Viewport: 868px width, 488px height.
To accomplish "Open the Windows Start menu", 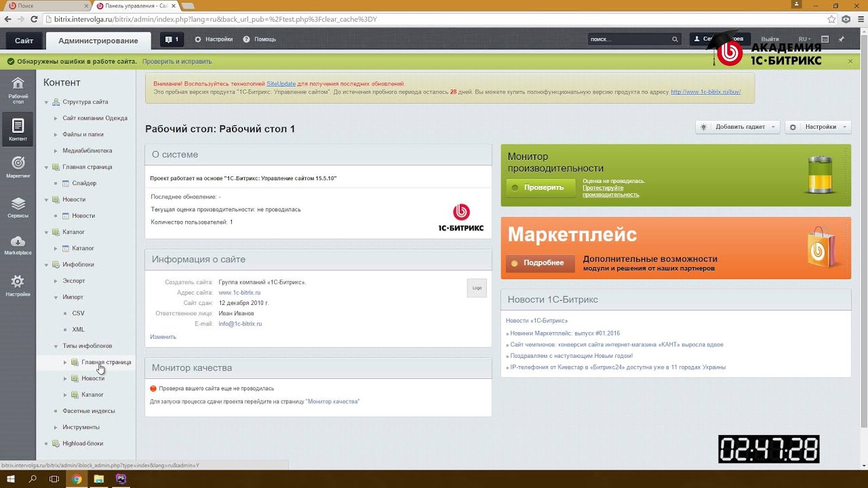I will point(12,479).
